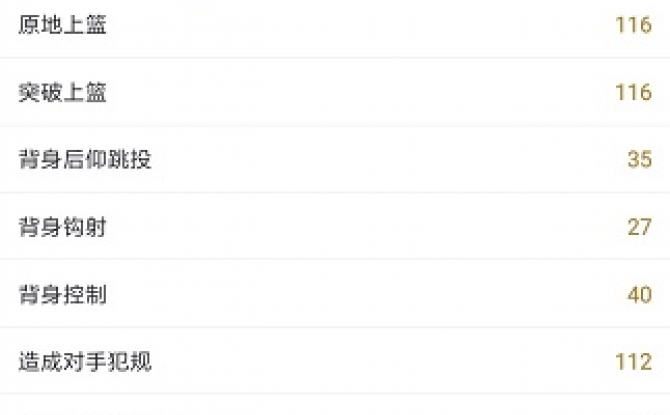
Task: Open the 造成对手犯规 attribute label
Action: [85, 362]
